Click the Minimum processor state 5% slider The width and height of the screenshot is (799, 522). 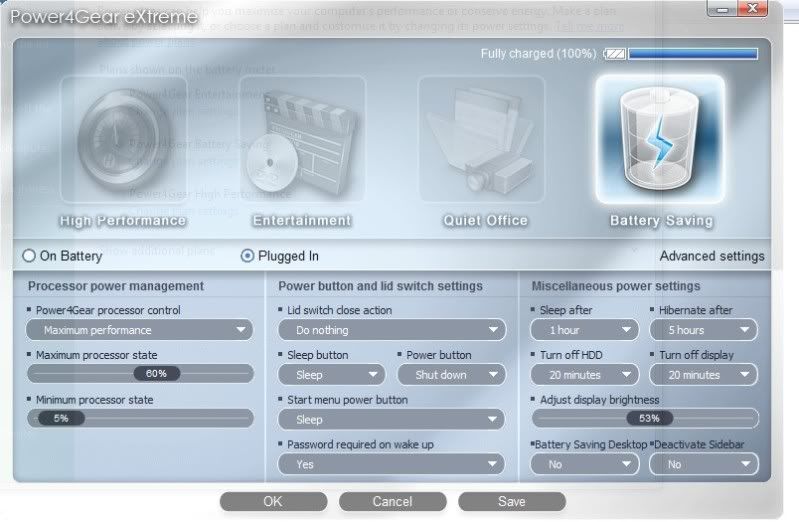(61, 419)
